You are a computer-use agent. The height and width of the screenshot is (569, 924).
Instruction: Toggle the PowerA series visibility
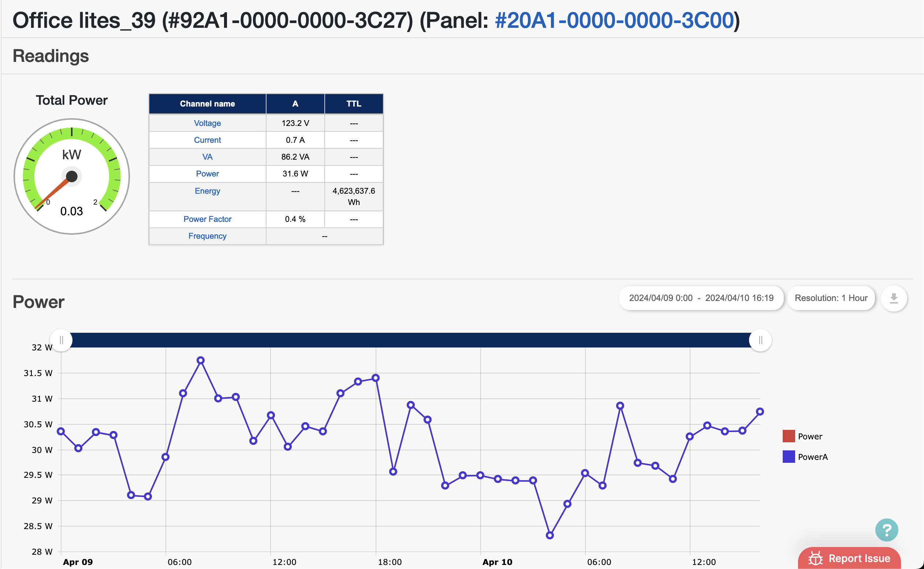813,457
